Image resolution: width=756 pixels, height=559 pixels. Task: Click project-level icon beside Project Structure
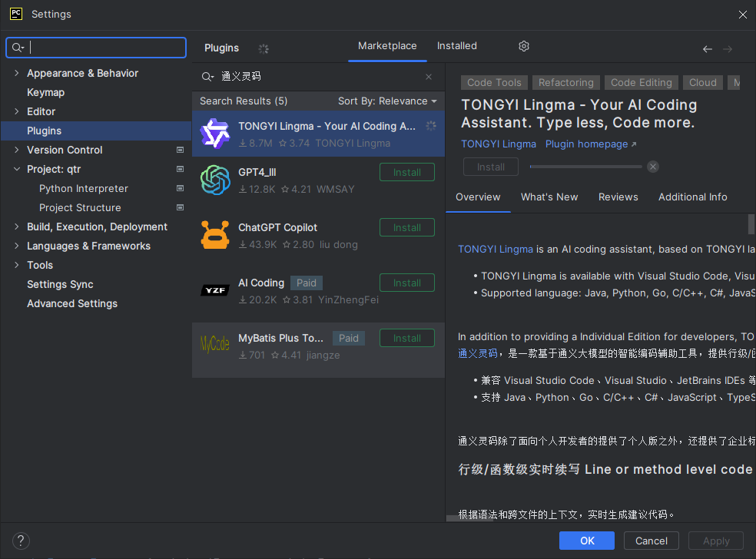tap(181, 207)
